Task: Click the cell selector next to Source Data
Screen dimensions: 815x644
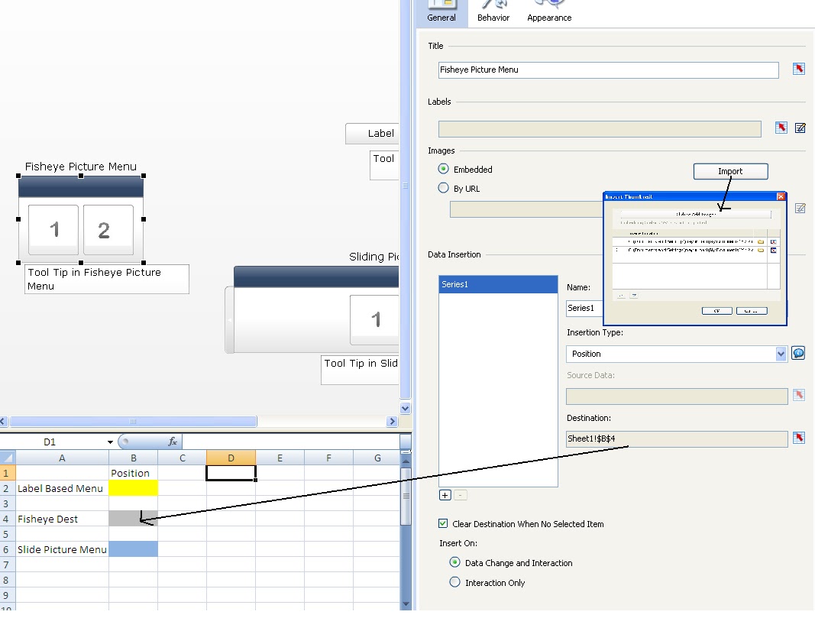Action: [x=799, y=395]
